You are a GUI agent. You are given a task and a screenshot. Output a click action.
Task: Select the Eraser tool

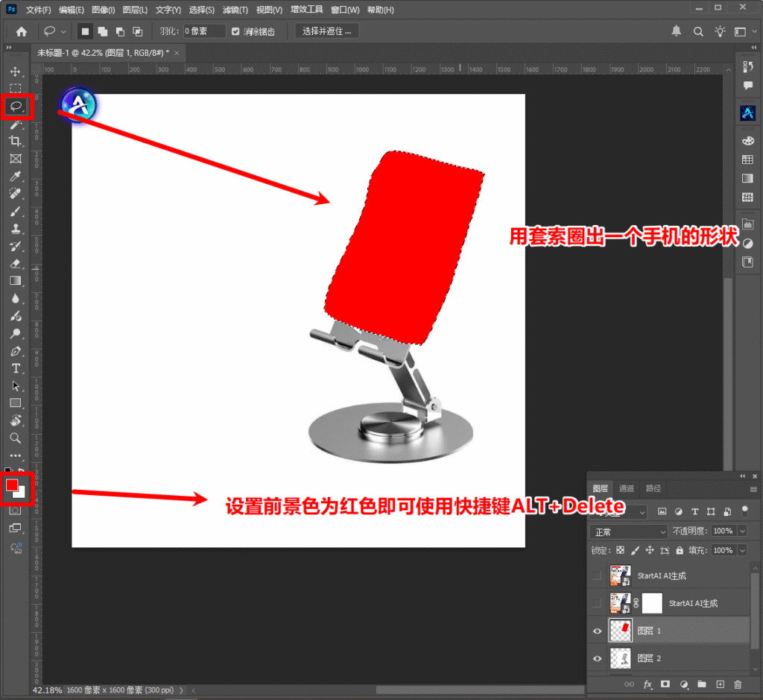point(16,264)
